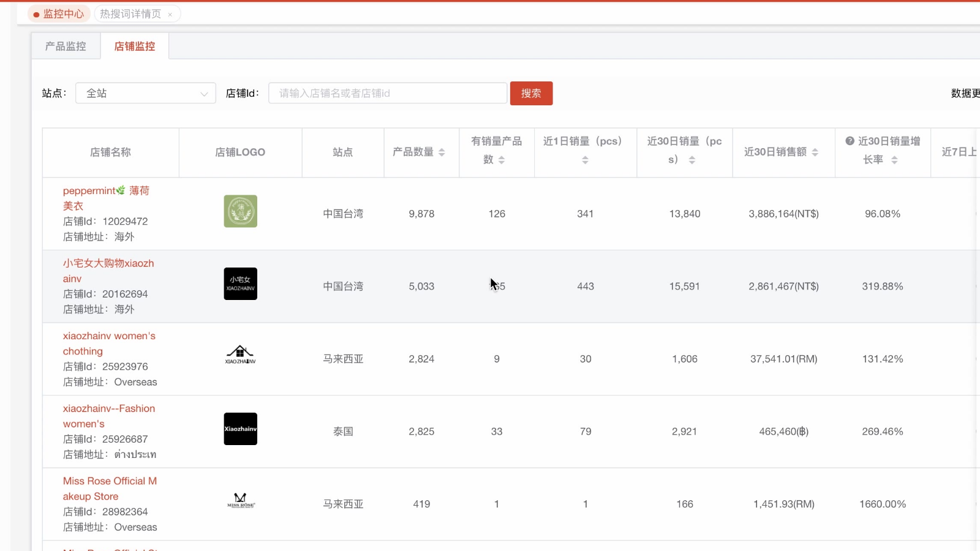Select the 店铺监控 tab
This screenshot has height=551, width=980.
pos(135,47)
